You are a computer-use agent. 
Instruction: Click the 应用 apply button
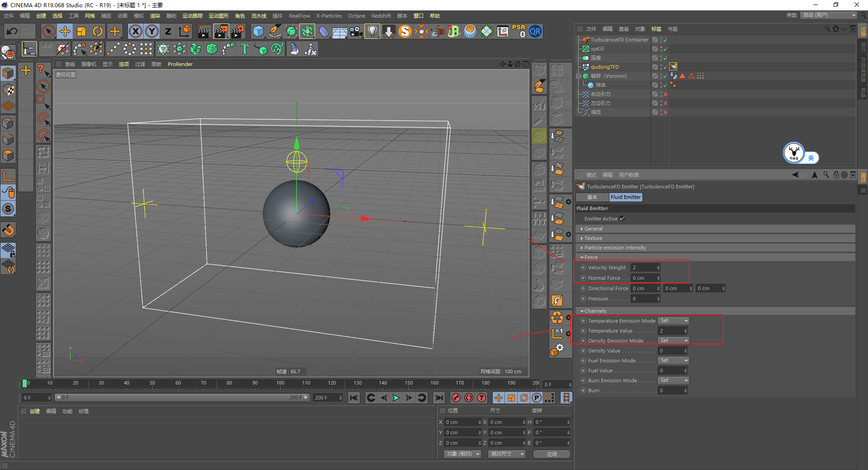click(x=552, y=454)
